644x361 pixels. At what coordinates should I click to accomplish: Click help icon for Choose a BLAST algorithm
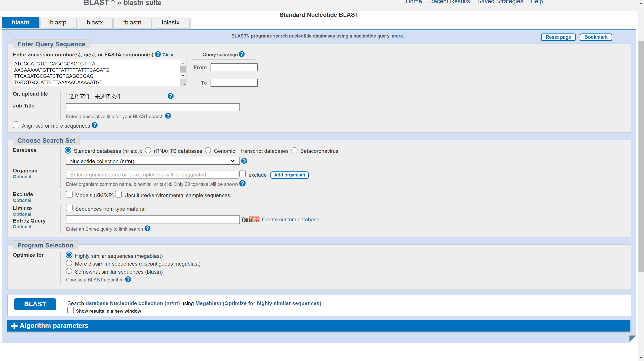pos(128,279)
